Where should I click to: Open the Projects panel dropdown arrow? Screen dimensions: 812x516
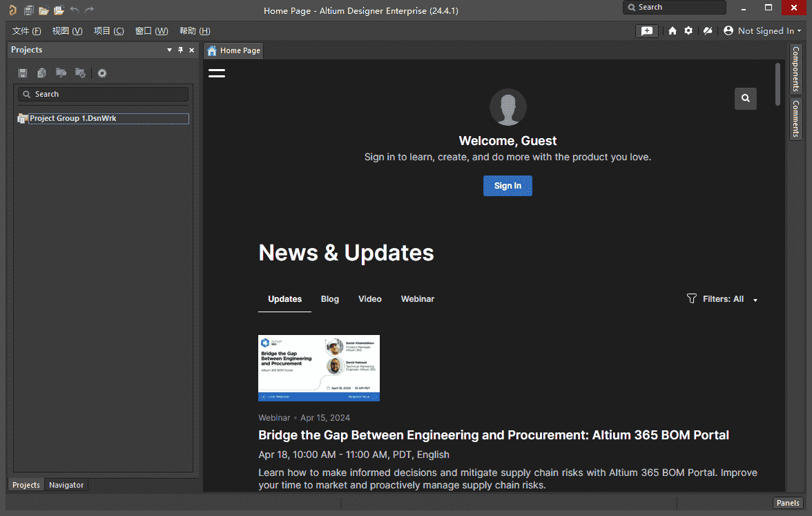(x=170, y=50)
